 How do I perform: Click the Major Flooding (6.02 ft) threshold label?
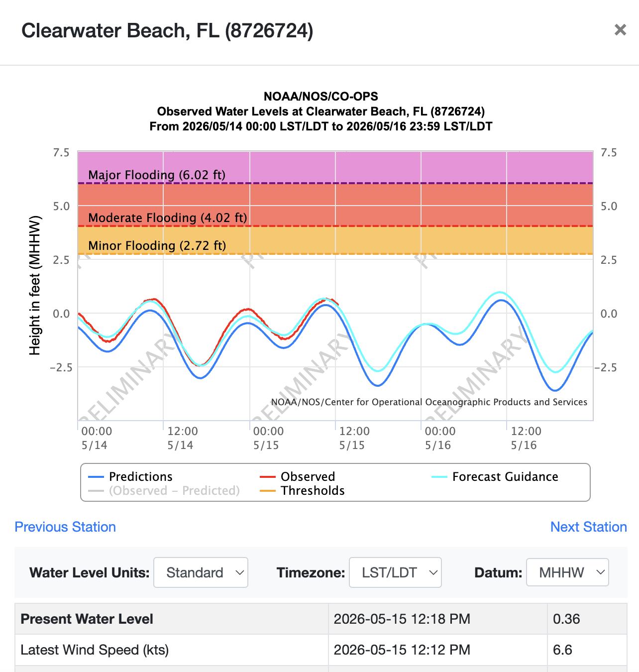pos(157,175)
